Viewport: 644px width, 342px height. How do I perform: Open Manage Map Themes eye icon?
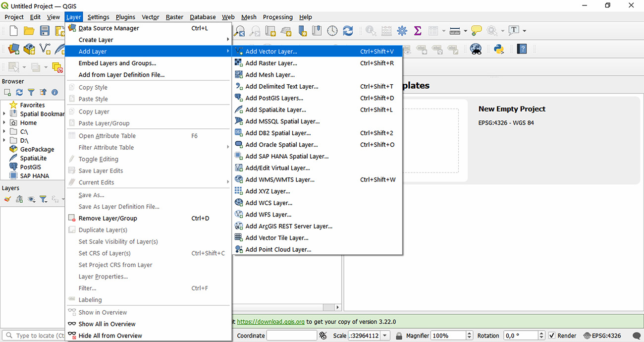[31, 199]
